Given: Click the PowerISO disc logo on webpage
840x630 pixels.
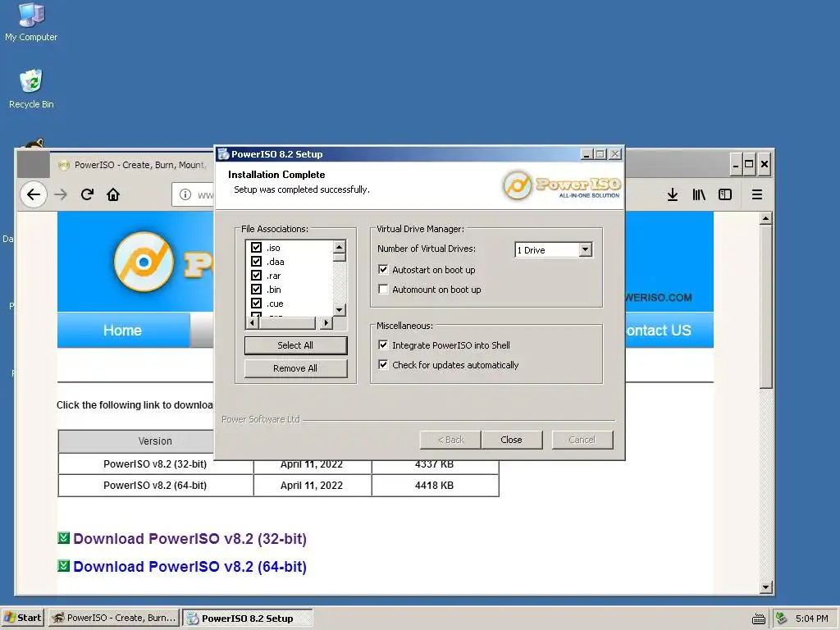Looking at the screenshot, I should pyautogui.click(x=144, y=262).
